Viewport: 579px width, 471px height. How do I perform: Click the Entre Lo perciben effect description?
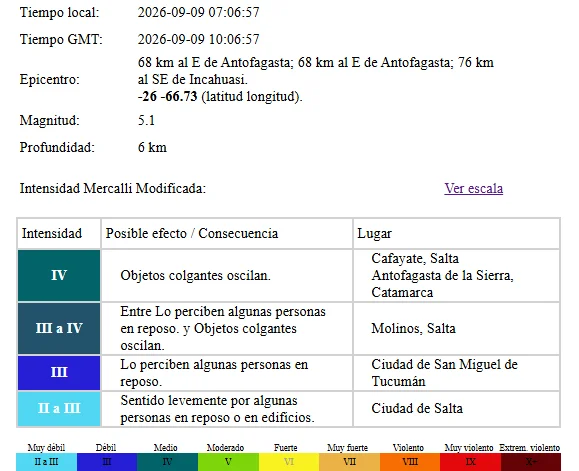click(223, 329)
